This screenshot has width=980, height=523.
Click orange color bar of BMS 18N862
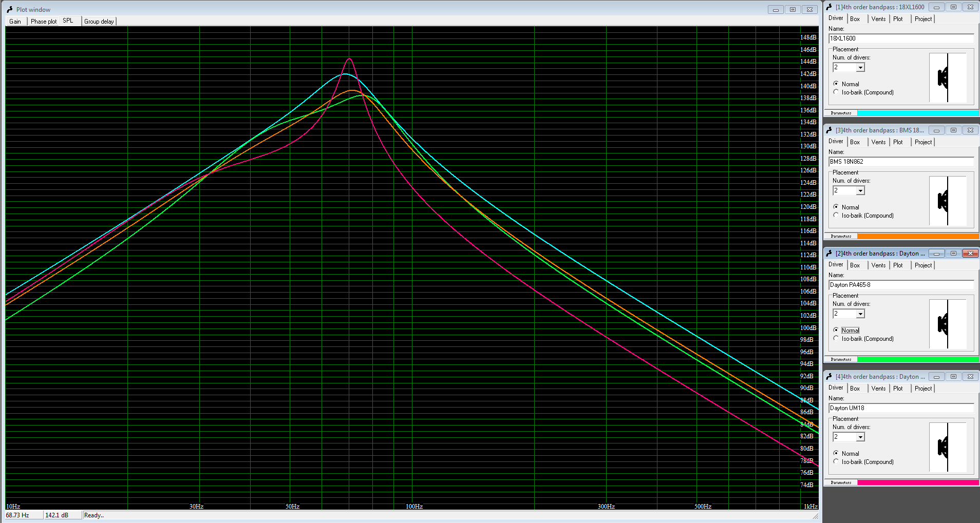point(918,236)
